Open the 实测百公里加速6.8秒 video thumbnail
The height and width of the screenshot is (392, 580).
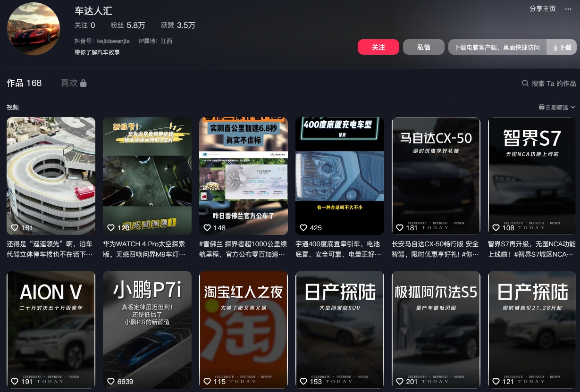(244, 176)
